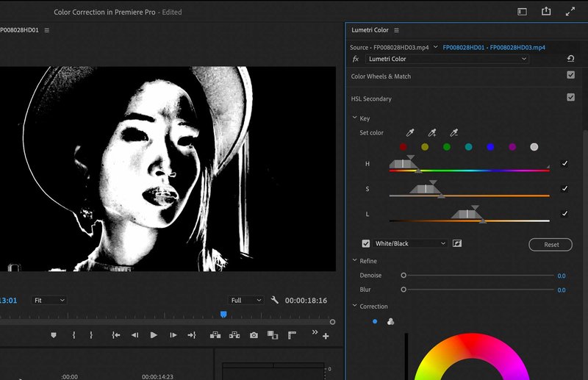Screen dimensions: 588x380
Task: Click the Comparison View icon
Action: click(273, 335)
